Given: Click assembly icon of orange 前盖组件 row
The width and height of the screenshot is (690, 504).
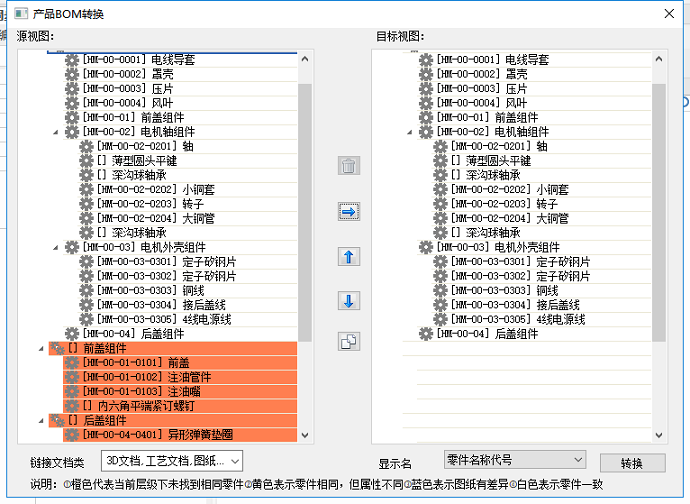Looking at the screenshot, I should (57, 348).
